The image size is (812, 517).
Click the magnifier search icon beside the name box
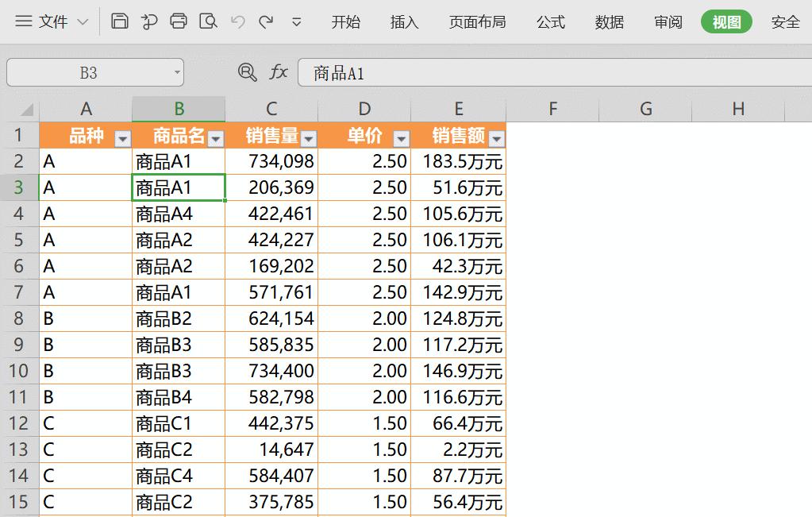pyautogui.click(x=248, y=71)
